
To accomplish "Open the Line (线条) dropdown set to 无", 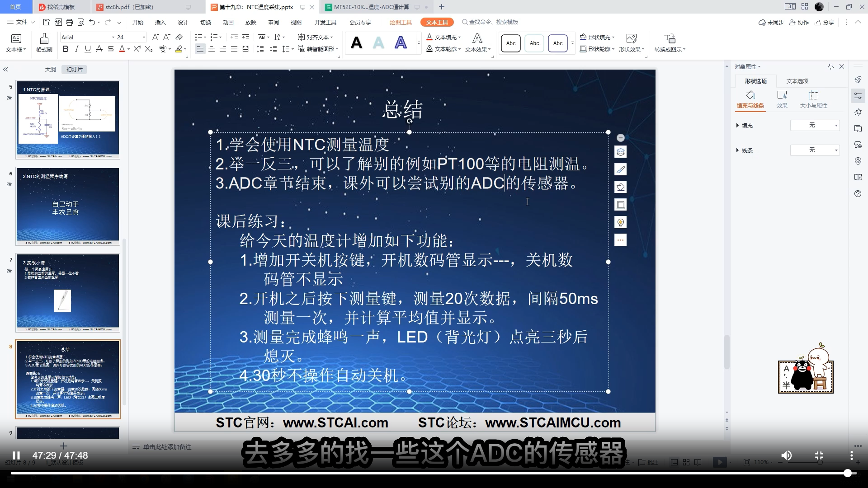I will pos(815,150).
